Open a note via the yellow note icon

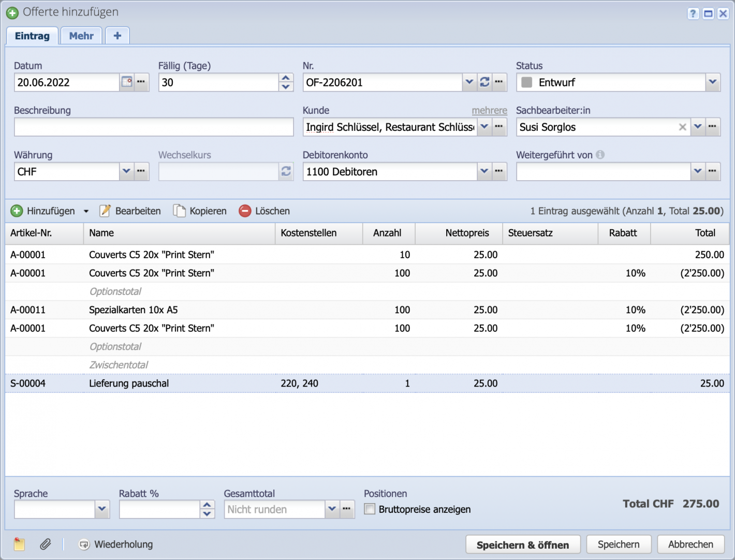tap(19, 544)
